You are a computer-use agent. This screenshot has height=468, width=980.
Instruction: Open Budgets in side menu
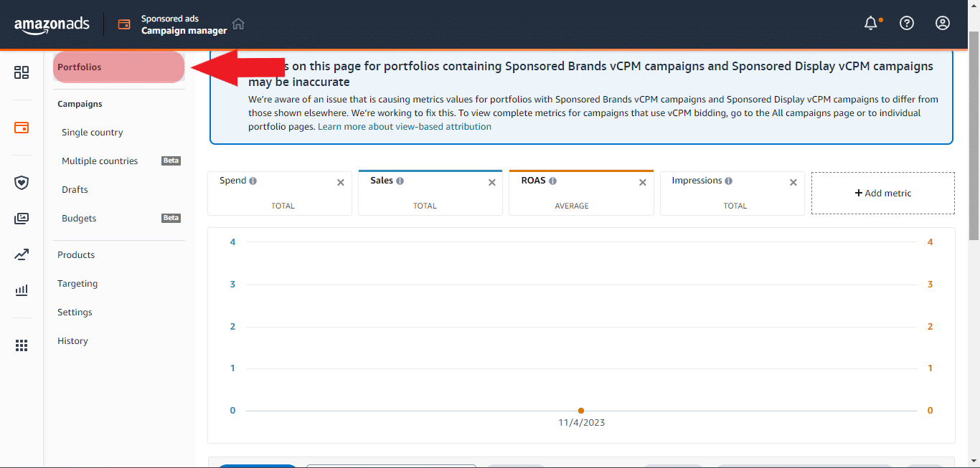coord(79,219)
